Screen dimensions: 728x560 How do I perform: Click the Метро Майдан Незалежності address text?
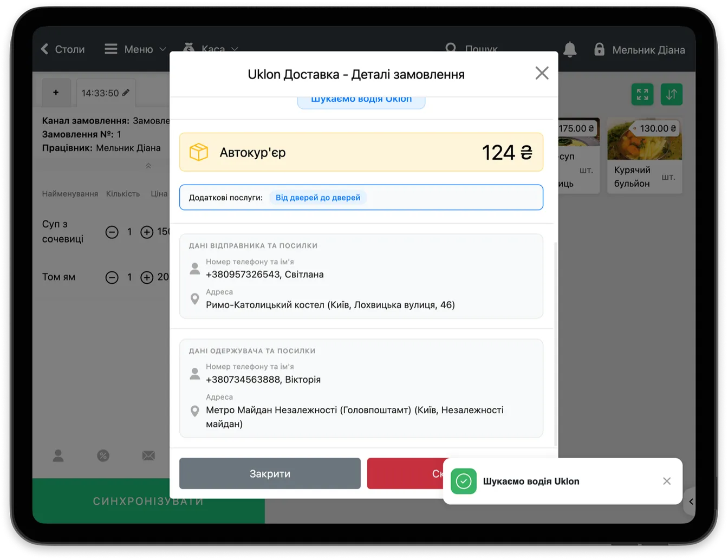point(355,417)
